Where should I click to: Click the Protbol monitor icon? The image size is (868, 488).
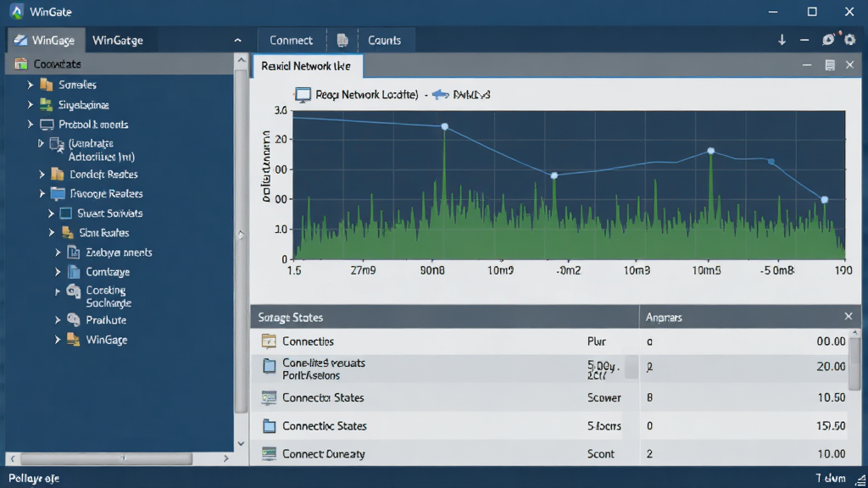click(47, 125)
